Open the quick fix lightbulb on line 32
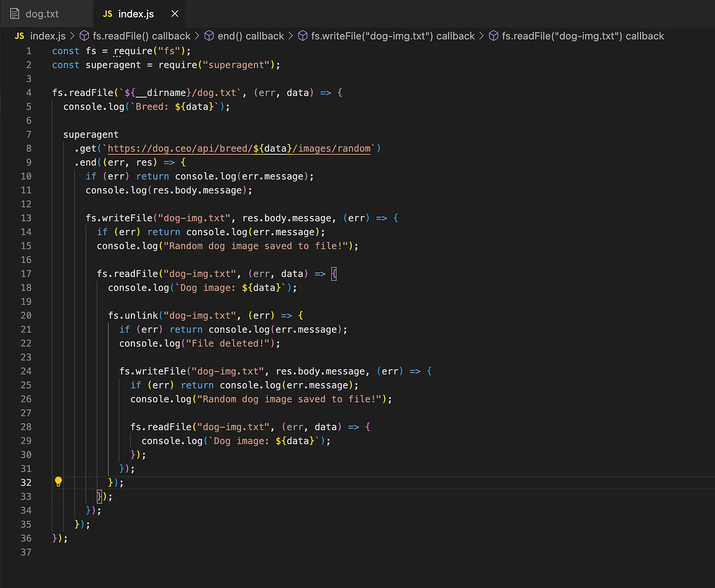Image resolution: width=715 pixels, height=588 pixels. pyautogui.click(x=58, y=482)
